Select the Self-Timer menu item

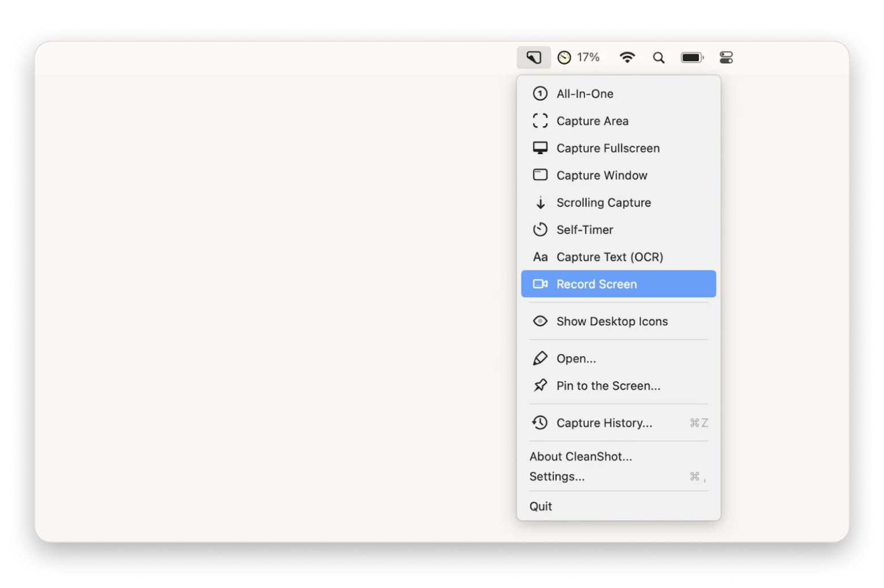[618, 229]
